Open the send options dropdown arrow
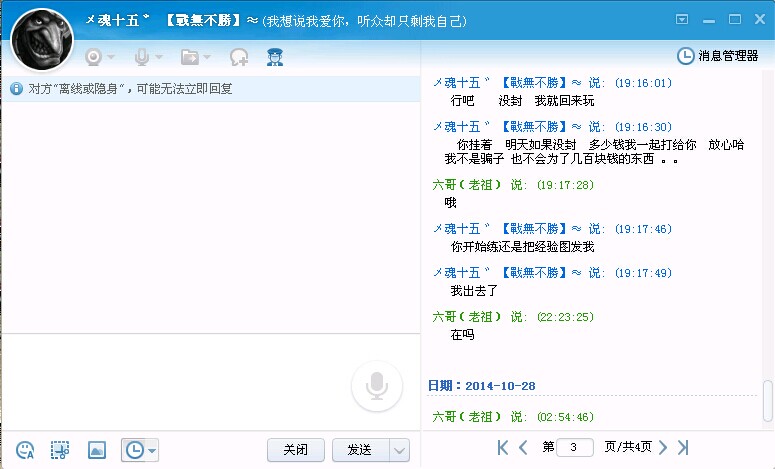The width and height of the screenshot is (775, 469). pyautogui.click(x=400, y=450)
